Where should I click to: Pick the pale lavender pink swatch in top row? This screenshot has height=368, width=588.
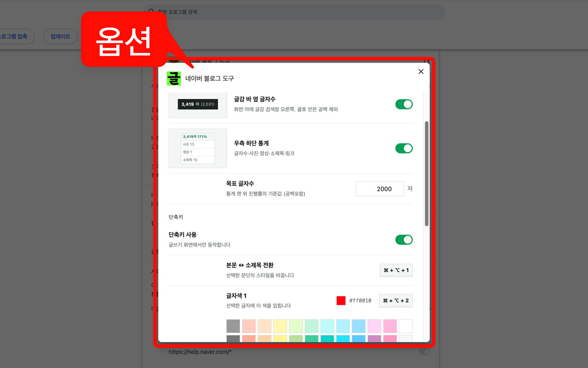click(x=374, y=326)
